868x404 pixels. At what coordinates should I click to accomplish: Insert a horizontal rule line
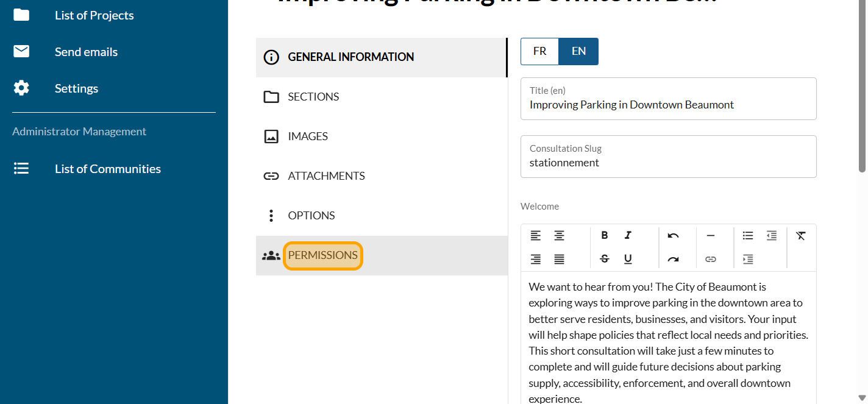[x=710, y=236]
